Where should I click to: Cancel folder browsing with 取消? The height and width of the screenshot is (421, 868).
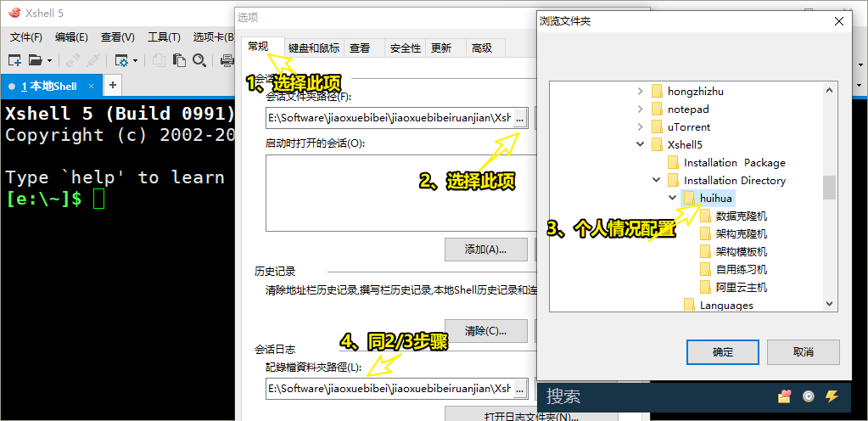[804, 351]
